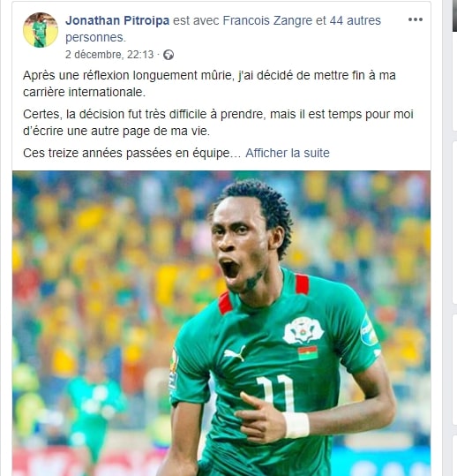Screen dimensions: 457x476
Task: Click the 2 décembre, 22:13 timestamp
Action: point(109,55)
